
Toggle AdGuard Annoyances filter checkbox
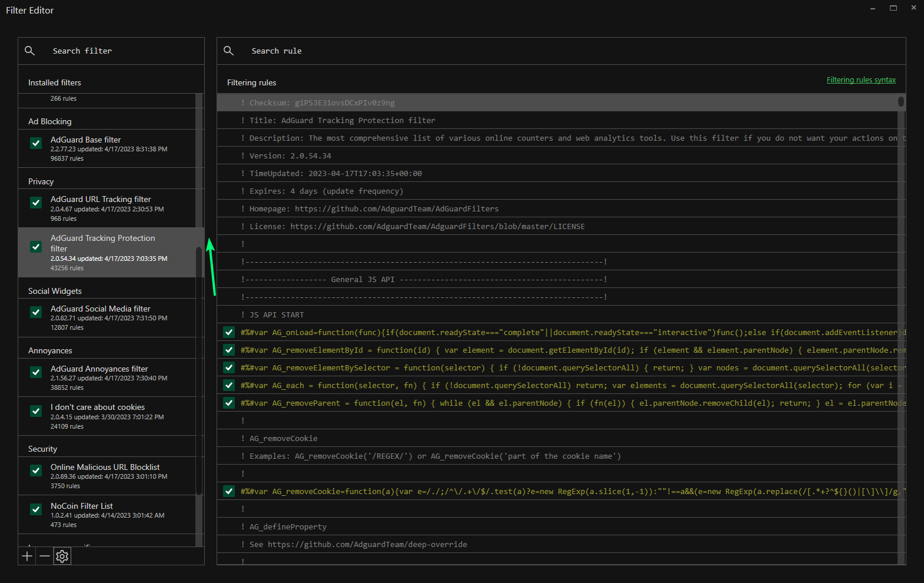(x=36, y=372)
